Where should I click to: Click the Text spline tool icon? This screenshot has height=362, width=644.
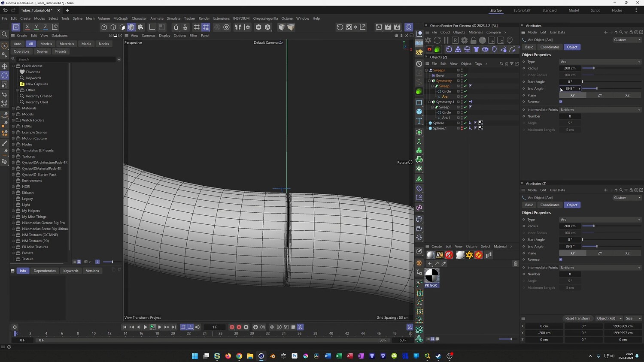tap(419, 121)
